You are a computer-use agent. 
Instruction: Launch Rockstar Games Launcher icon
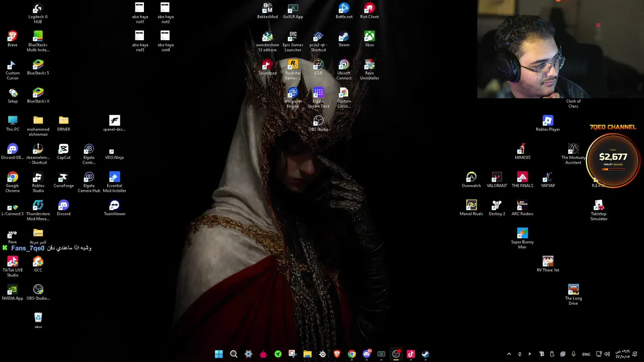[x=293, y=70]
